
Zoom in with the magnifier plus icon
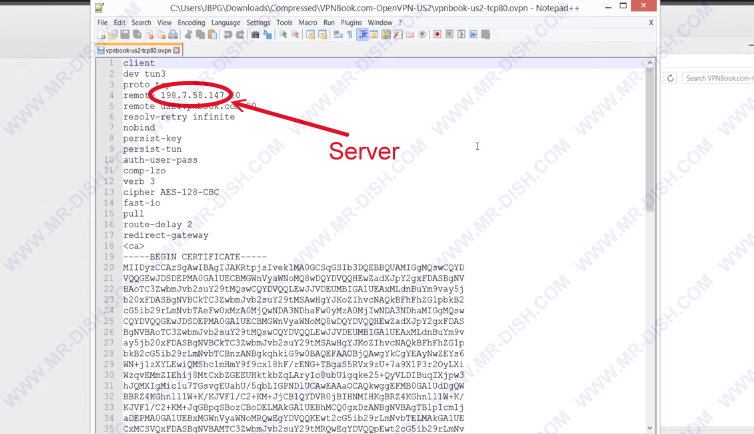(x=283, y=35)
